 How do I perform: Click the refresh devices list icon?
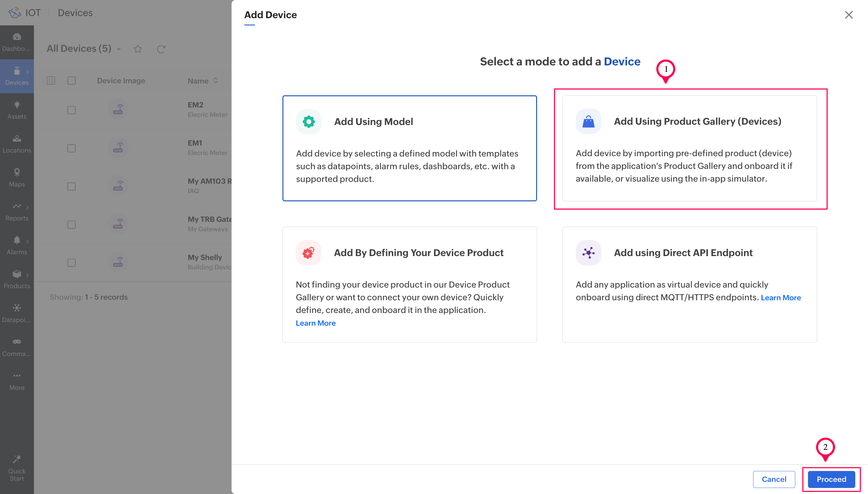tap(161, 49)
